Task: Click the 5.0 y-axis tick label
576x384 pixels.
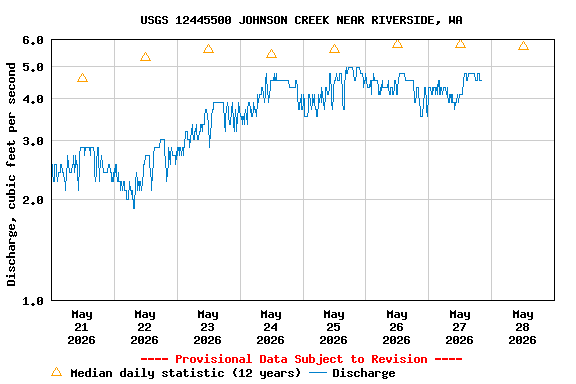Action: pyautogui.click(x=33, y=67)
